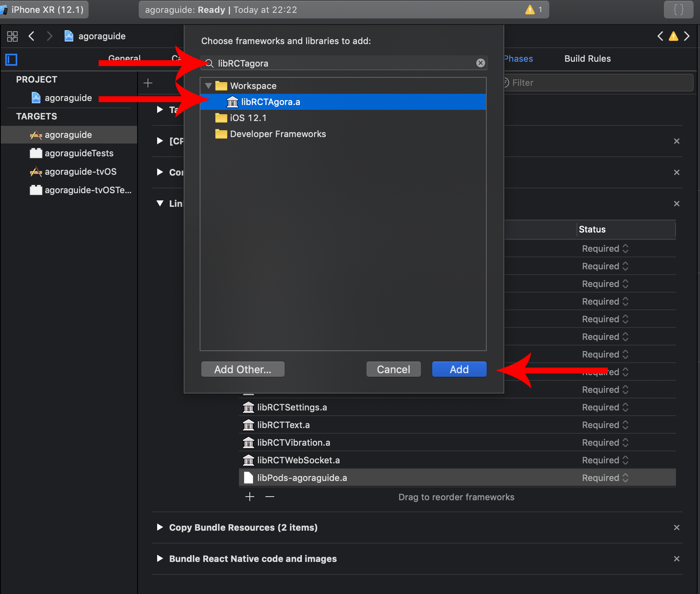Click Cancel in the frameworks dialog
This screenshot has width=700, height=594.
pos(393,369)
